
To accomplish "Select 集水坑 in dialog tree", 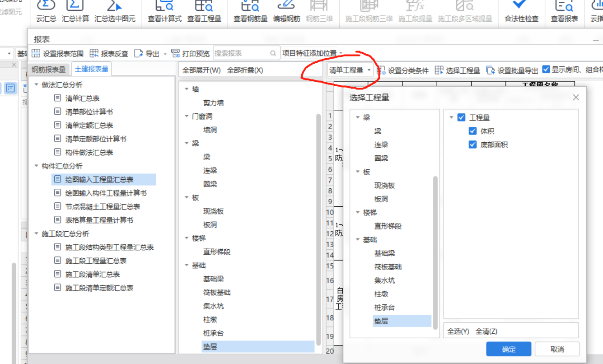I will click(384, 280).
